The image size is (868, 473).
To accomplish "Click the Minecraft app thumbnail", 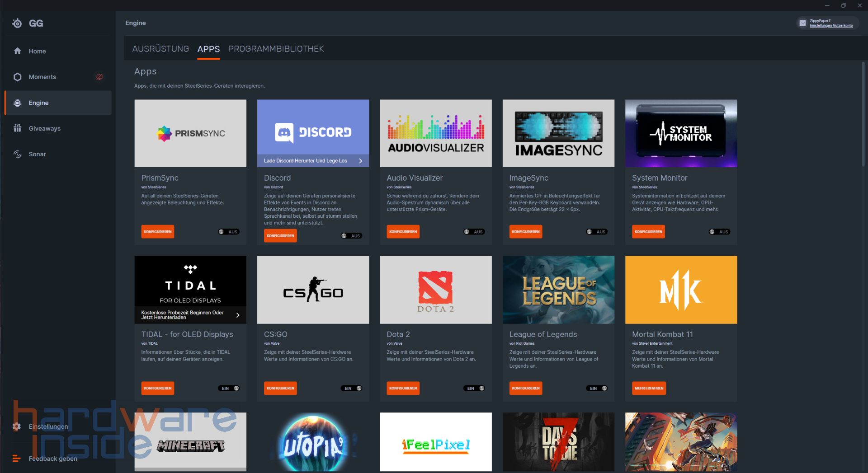I will 190,442.
